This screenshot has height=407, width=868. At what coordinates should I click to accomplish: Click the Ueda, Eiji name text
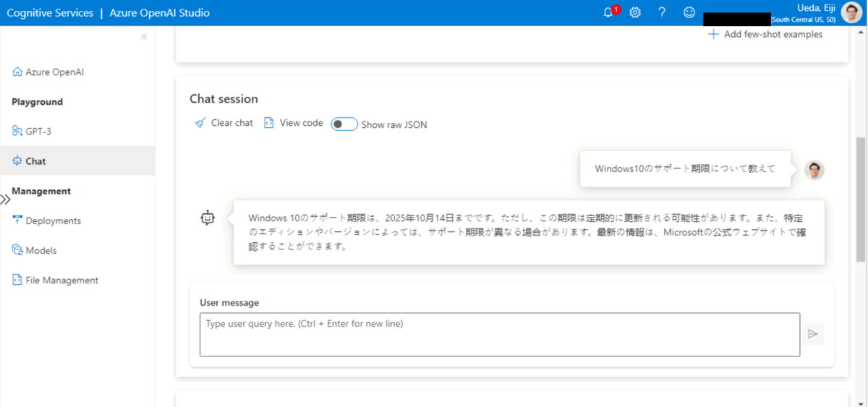tap(817, 7)
